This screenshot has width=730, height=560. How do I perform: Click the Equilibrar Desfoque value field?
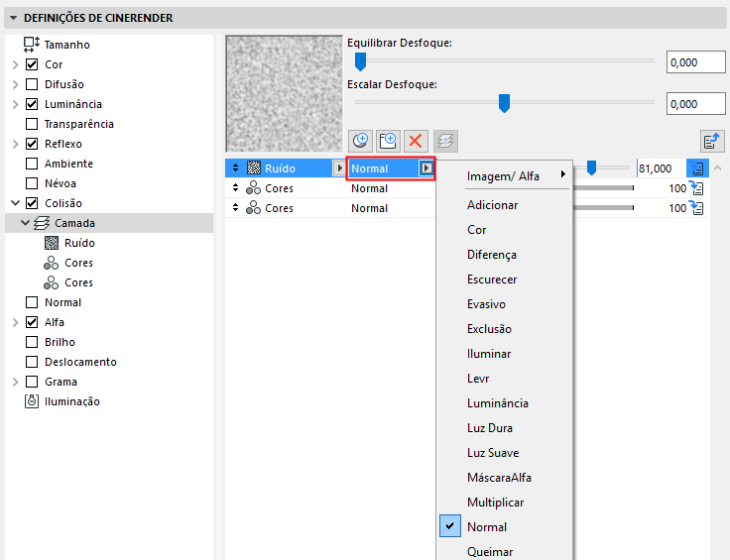pyautogui.click(x=696, y=62)
